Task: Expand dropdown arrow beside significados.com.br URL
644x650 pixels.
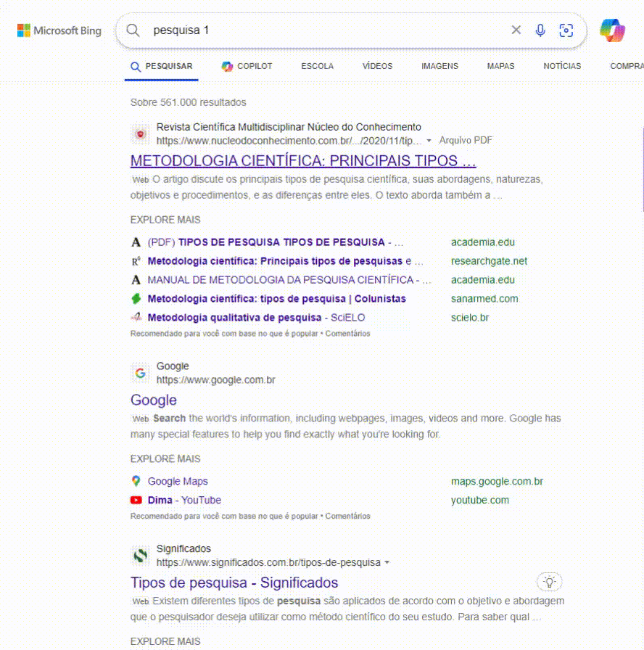Action: (387, 562)
